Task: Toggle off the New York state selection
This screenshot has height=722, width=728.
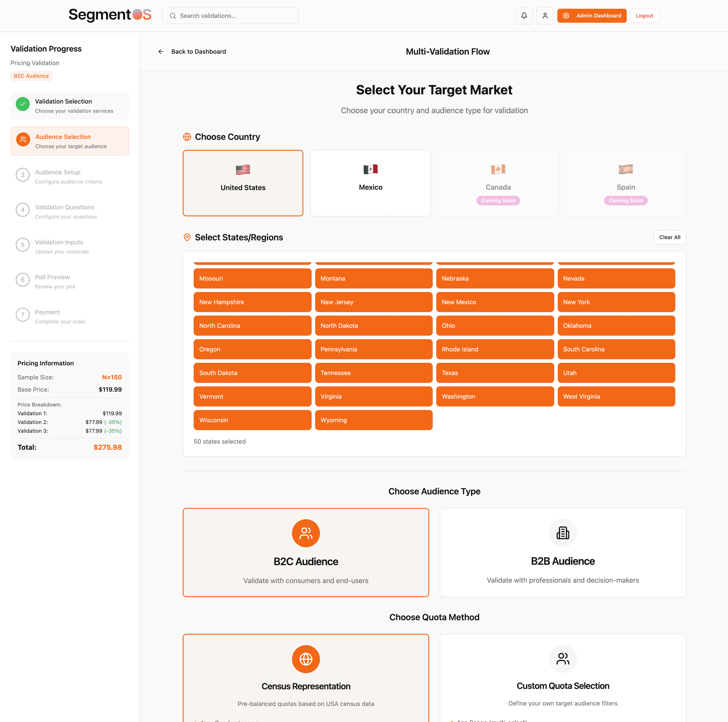Action: 616,302
